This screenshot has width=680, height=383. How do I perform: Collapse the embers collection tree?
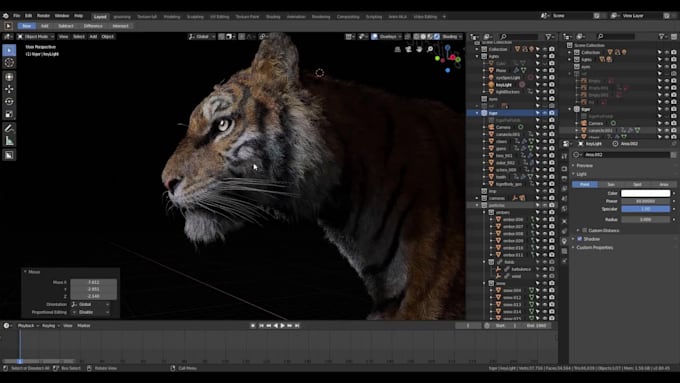coord(484,213)
